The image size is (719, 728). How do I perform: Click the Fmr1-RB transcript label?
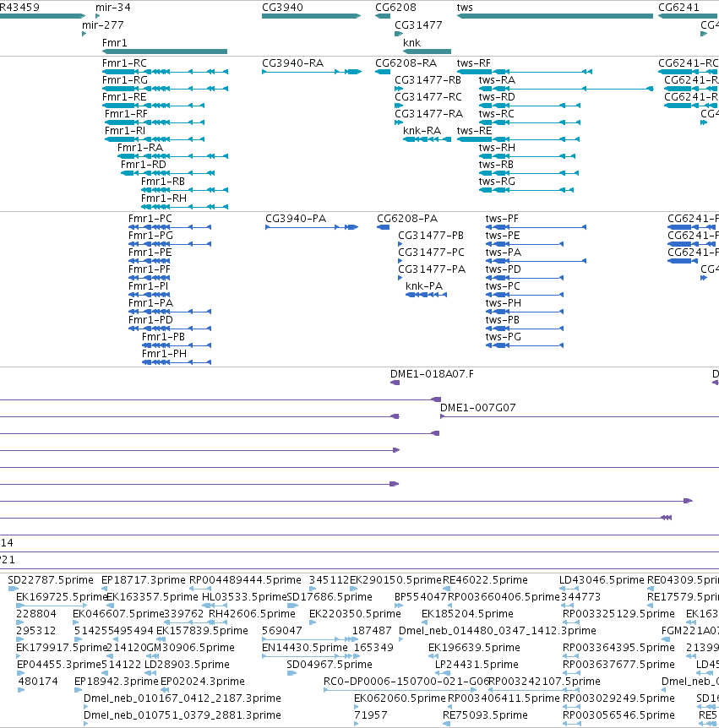[163, 182]
